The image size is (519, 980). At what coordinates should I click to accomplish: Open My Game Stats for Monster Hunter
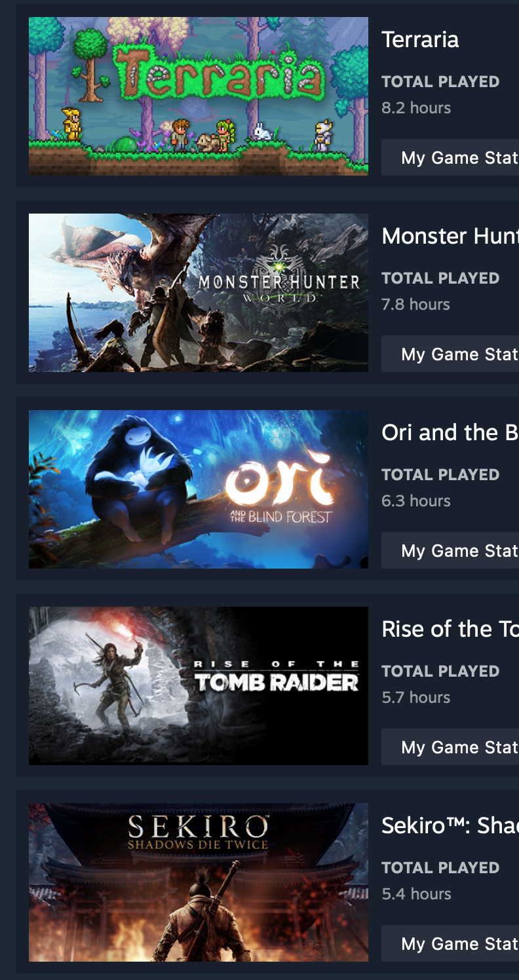(450, 354)
